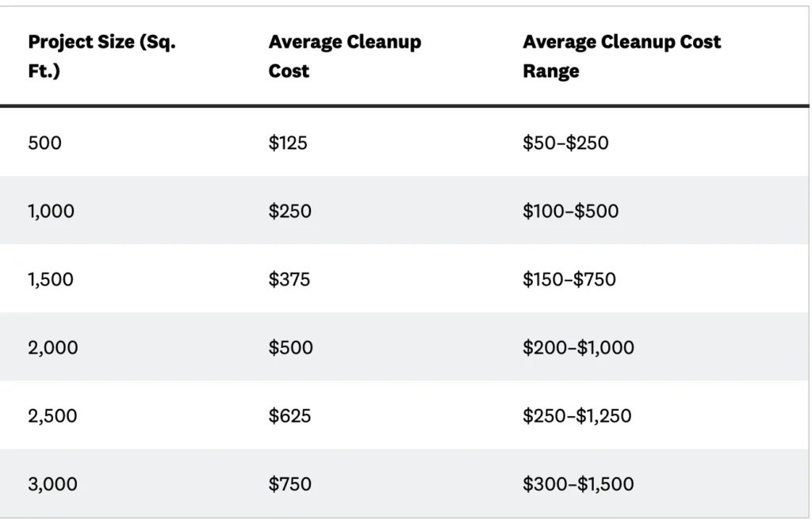Select the 500 project size cell
Screen dimensions: 812x524
coord(44,143)
